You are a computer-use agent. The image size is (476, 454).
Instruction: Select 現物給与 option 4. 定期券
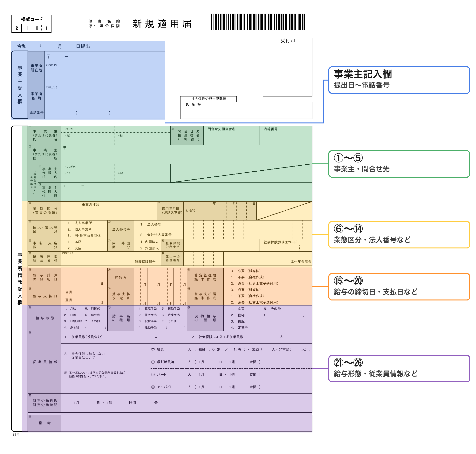tap(239, 327)
